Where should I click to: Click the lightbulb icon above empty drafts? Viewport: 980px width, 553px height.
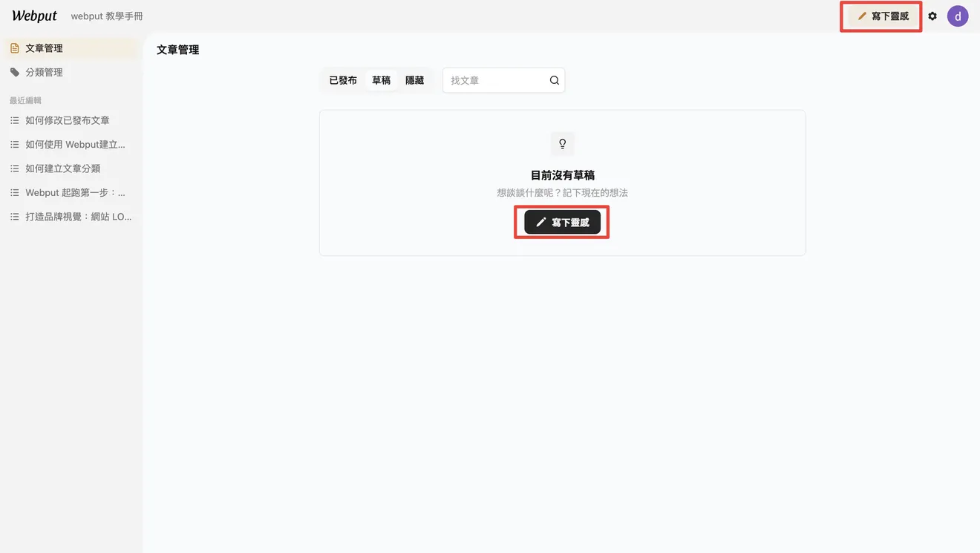coord(563,143)
